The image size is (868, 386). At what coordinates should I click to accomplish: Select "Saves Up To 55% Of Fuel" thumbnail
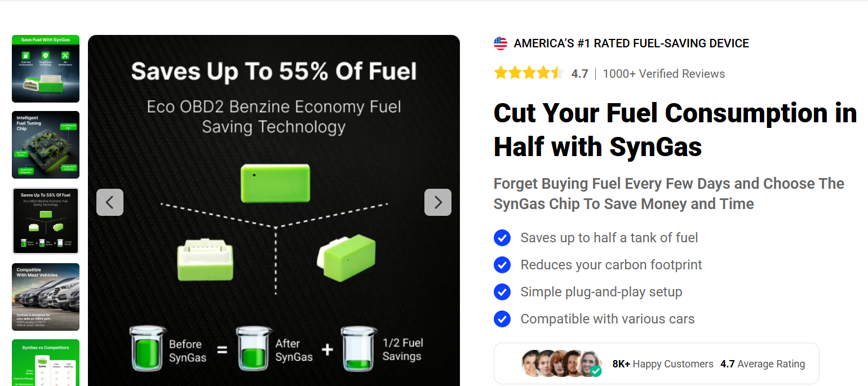46,221
